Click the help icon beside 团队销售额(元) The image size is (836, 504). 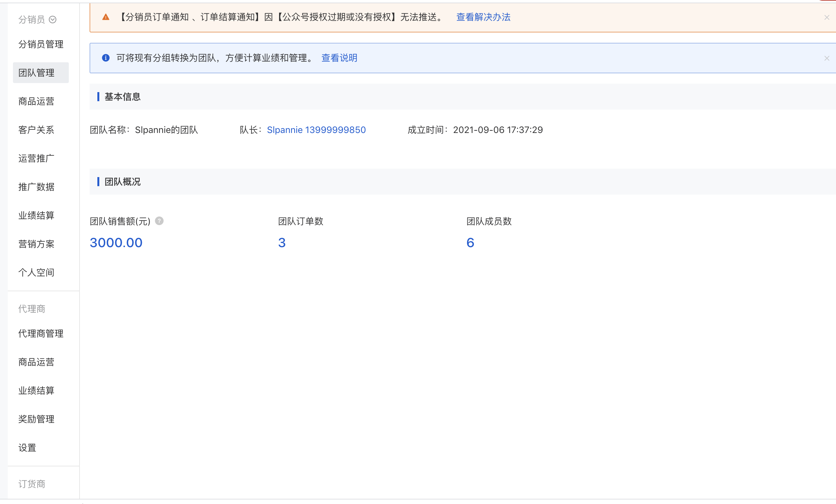tap(159, 221)
